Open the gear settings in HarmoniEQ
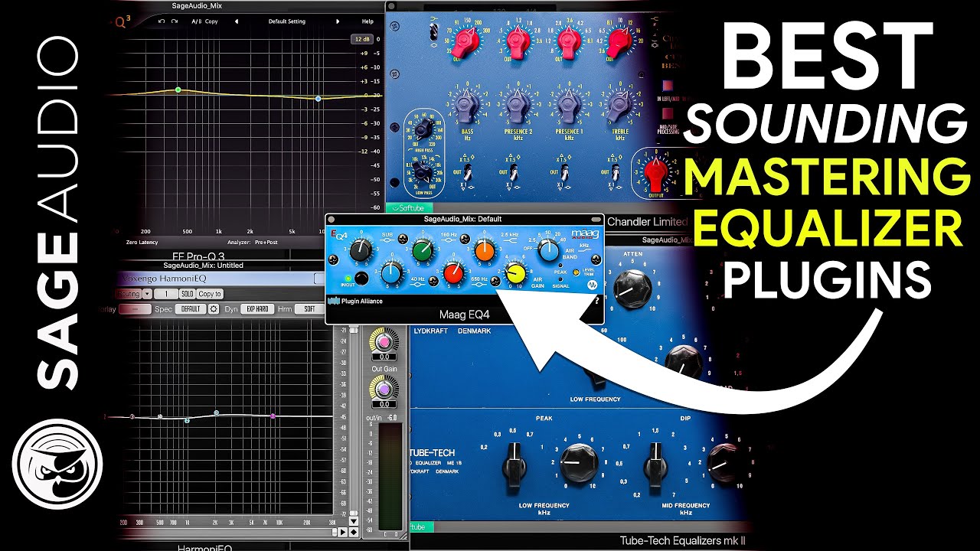 click(214, 309)
